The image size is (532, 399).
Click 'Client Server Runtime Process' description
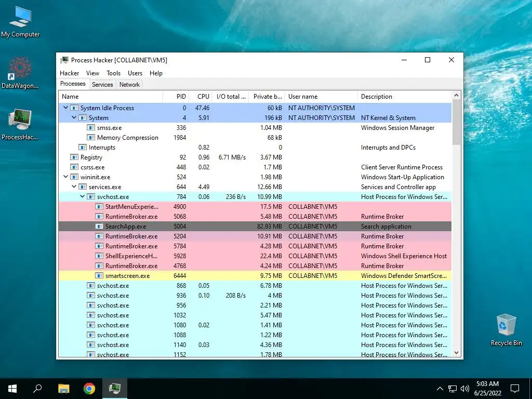click(x=402, y=167)
